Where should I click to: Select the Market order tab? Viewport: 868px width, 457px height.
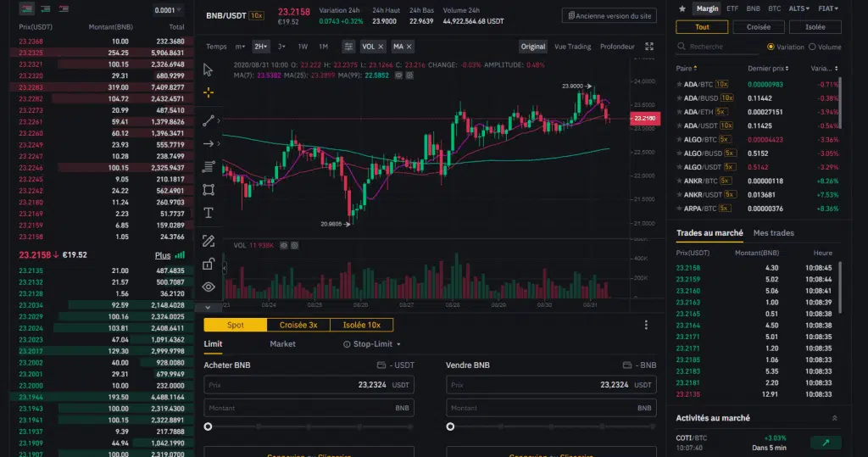(x=282, y=344)
